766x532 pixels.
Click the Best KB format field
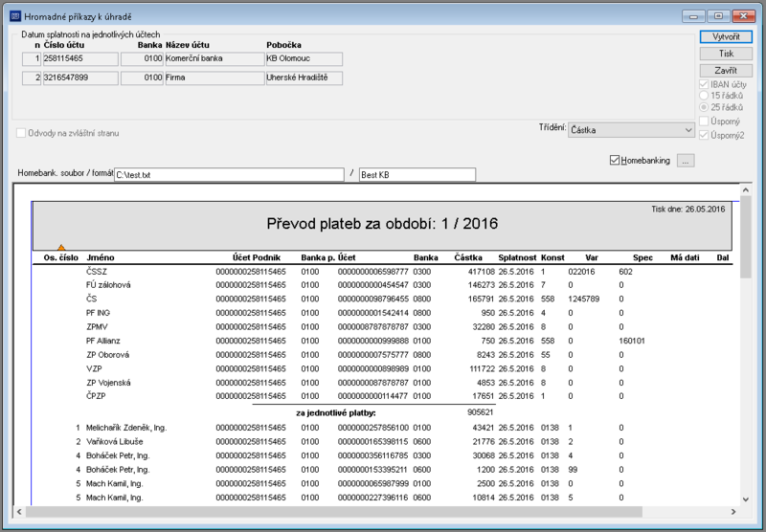417,175
